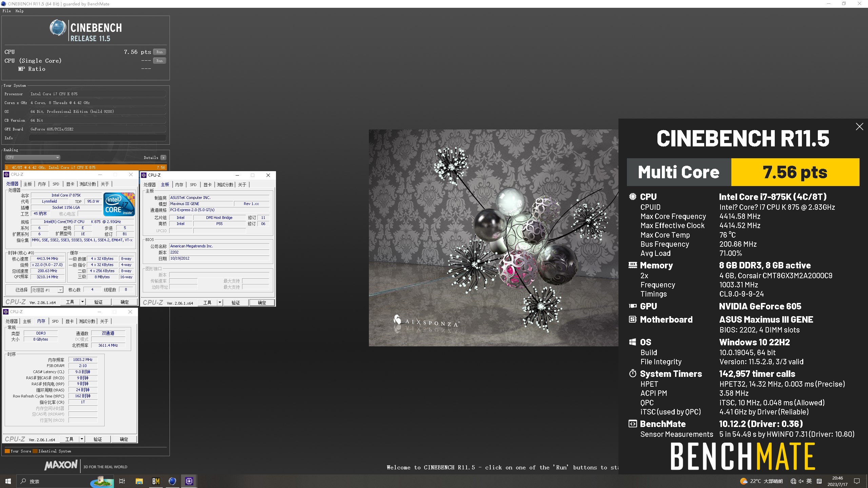868x488 pixels.
Task: Click the GPU card icon in BenchMate panel
Action: coord(633,306)
